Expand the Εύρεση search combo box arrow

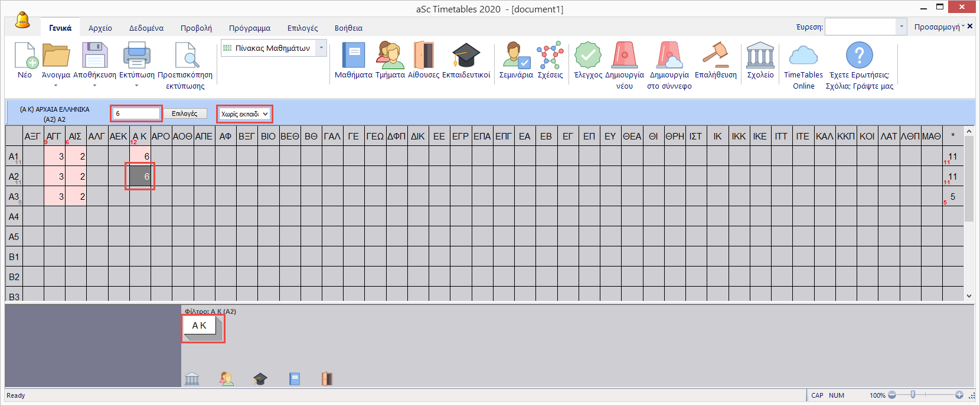point(901,27)
